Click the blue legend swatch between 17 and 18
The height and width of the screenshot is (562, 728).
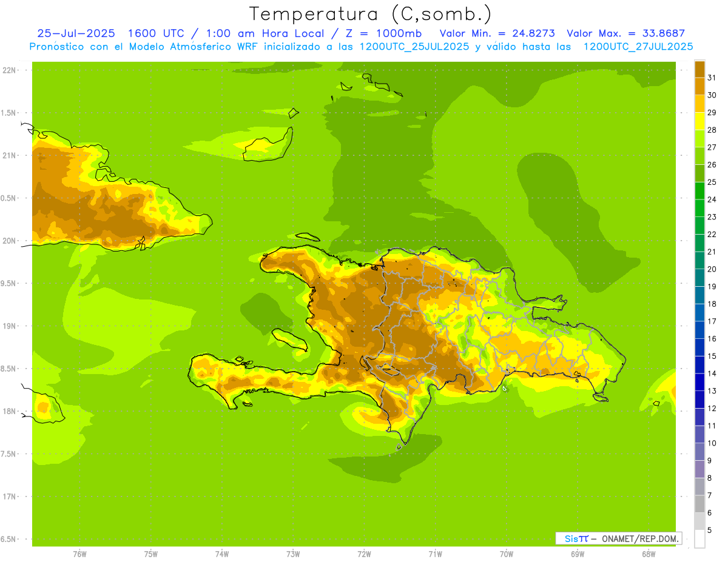click(x=699, y=313)
